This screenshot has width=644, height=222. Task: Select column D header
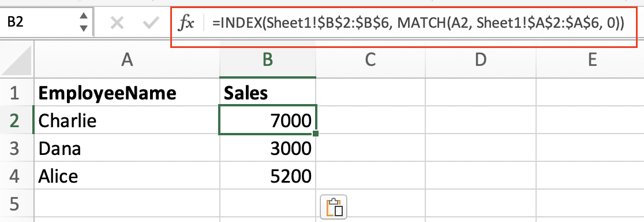tap(481, 60)
